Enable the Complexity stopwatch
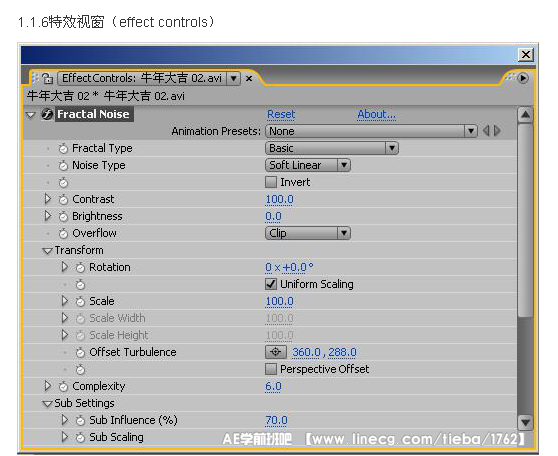 tap(63, 386)
